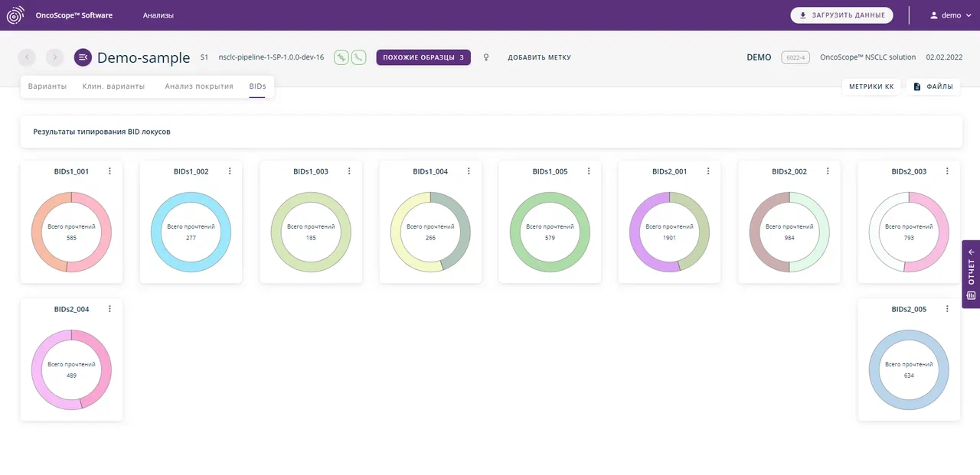Open the Клин. варианты tab
The image size is (980, 475).
click(113, 86)
